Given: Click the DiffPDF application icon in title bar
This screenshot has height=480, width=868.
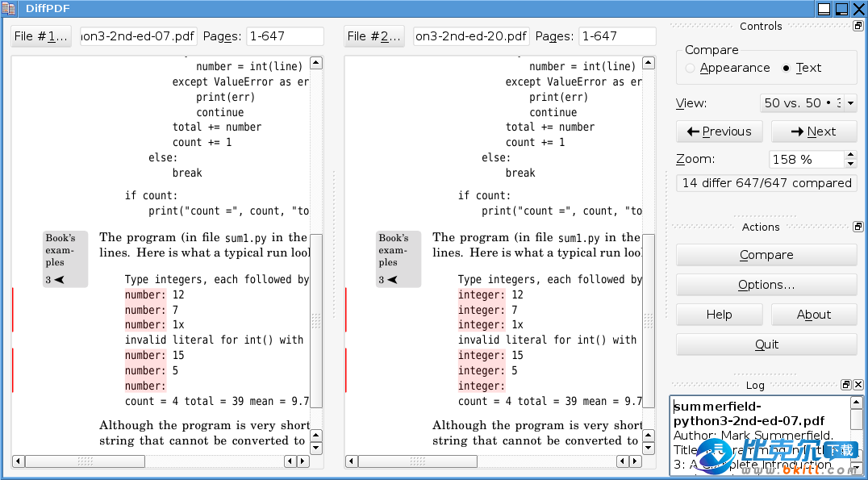Looking at the screenshot, I should click(x=8, y=9).
